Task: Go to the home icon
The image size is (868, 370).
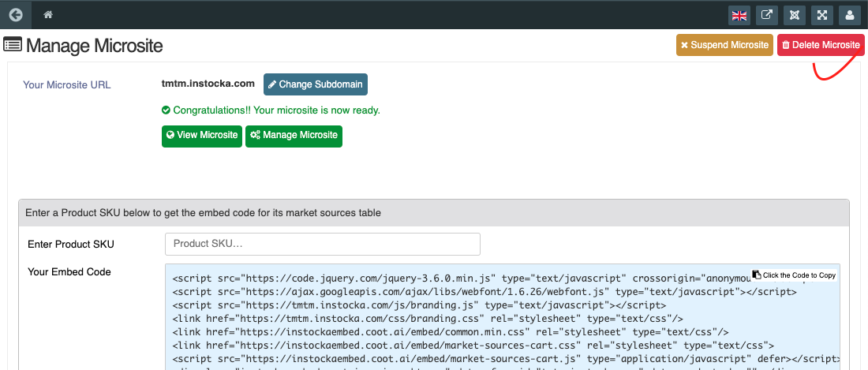Action: click(48, 15)
